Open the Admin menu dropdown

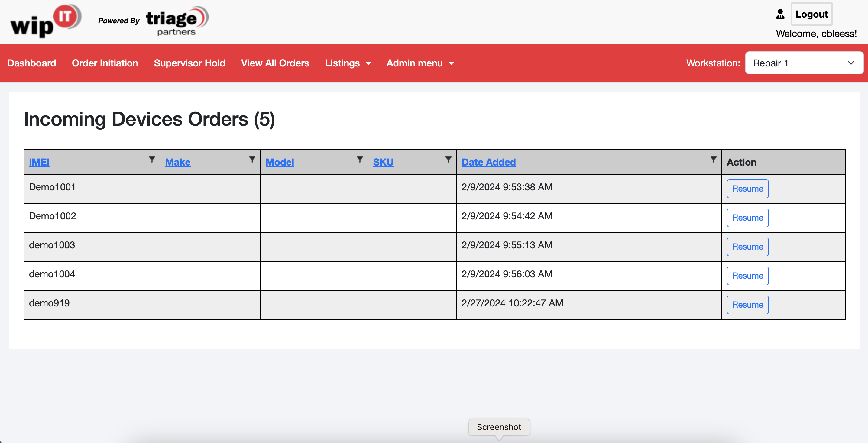point(420,63)
